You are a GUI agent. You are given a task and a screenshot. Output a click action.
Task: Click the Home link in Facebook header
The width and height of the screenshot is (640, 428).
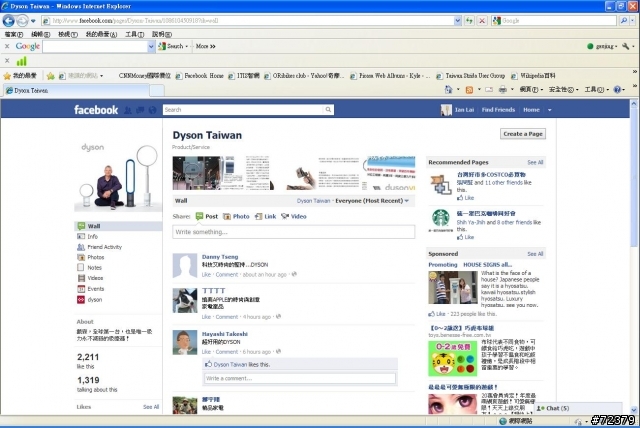(x=531, y=110)
